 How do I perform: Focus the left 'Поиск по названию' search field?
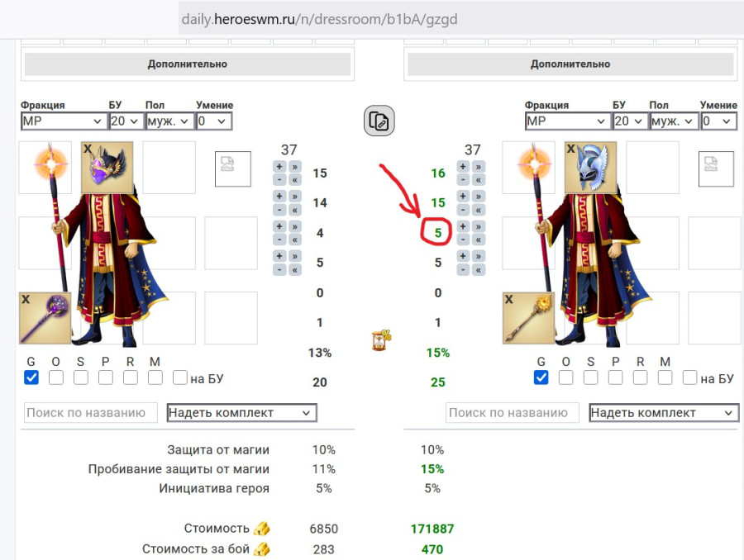tap(90, 413)
